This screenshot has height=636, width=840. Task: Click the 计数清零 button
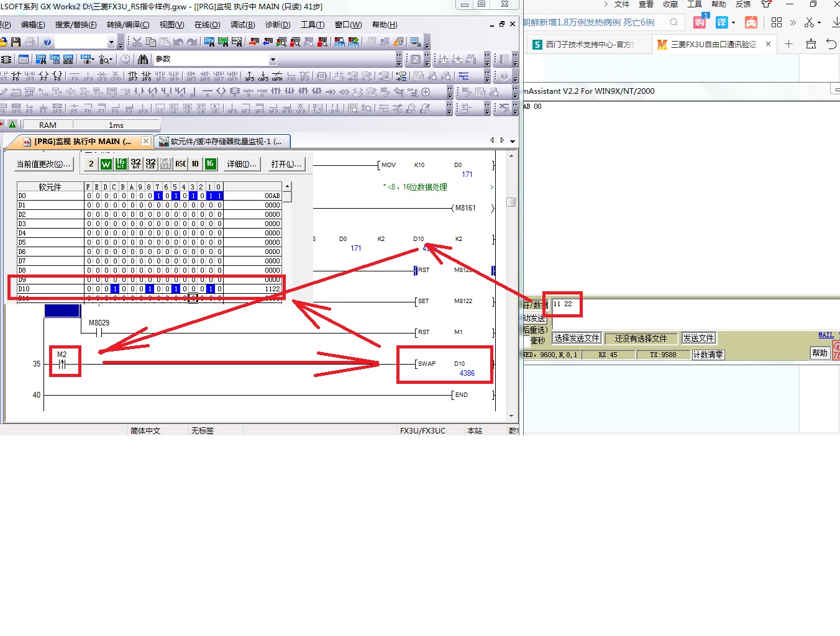[708, 355]
